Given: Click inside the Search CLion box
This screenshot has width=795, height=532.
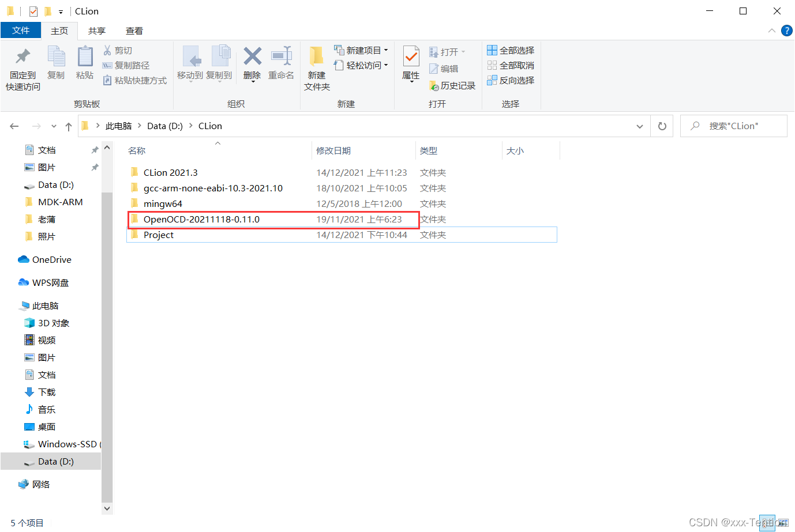Looking at the screenshot, I should click(x=734, y=126).
